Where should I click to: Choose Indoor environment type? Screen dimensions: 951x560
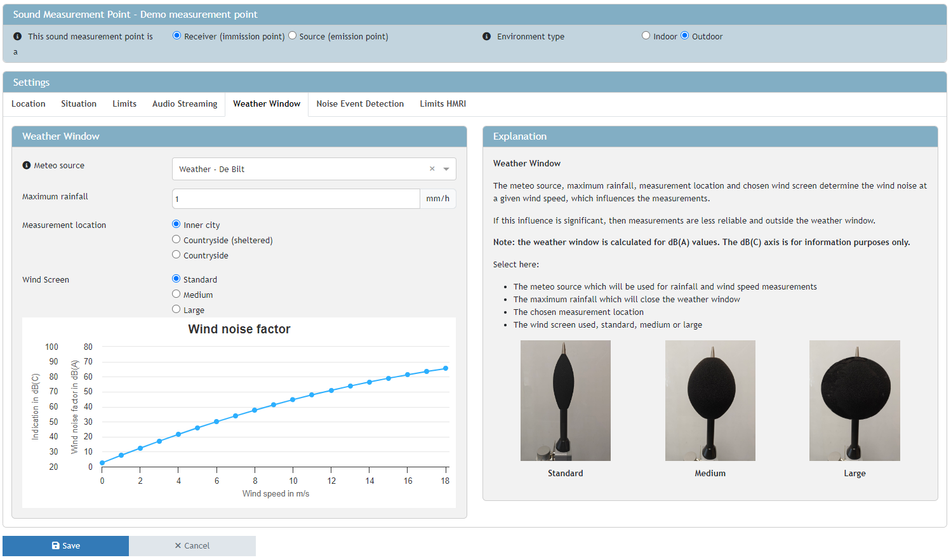(646, 36)
